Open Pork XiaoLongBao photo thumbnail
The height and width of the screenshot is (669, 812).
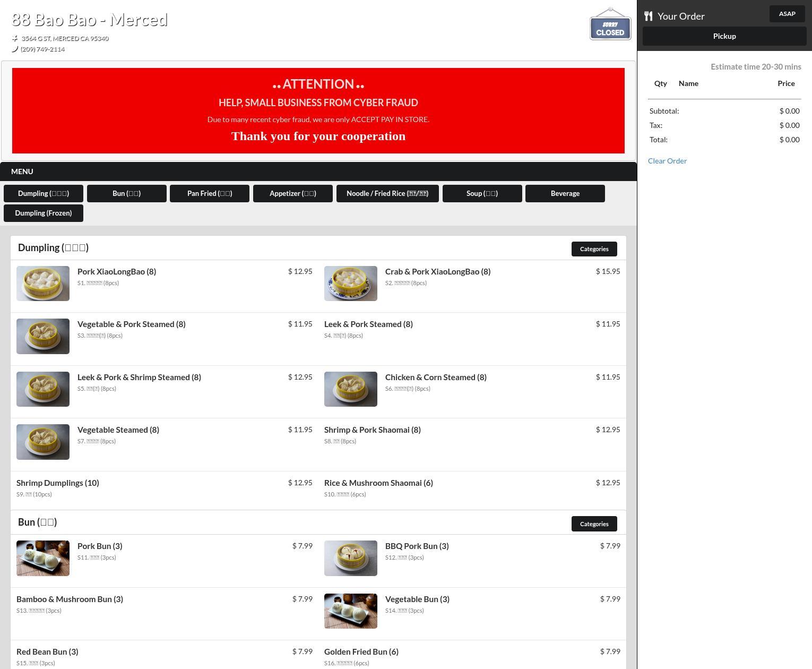43,284
